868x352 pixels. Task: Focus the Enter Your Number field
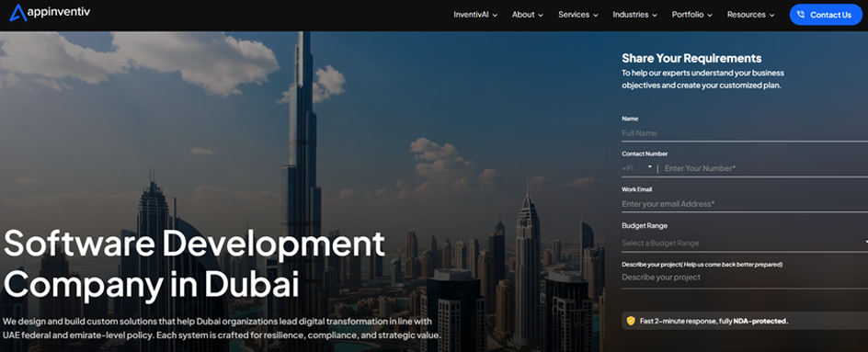pos(766,168)
